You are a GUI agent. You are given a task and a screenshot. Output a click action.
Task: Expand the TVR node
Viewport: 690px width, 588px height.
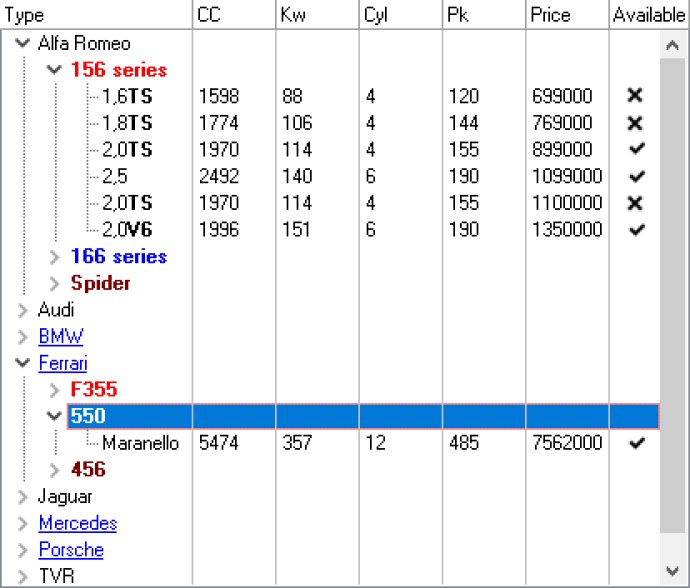(22, 577)
